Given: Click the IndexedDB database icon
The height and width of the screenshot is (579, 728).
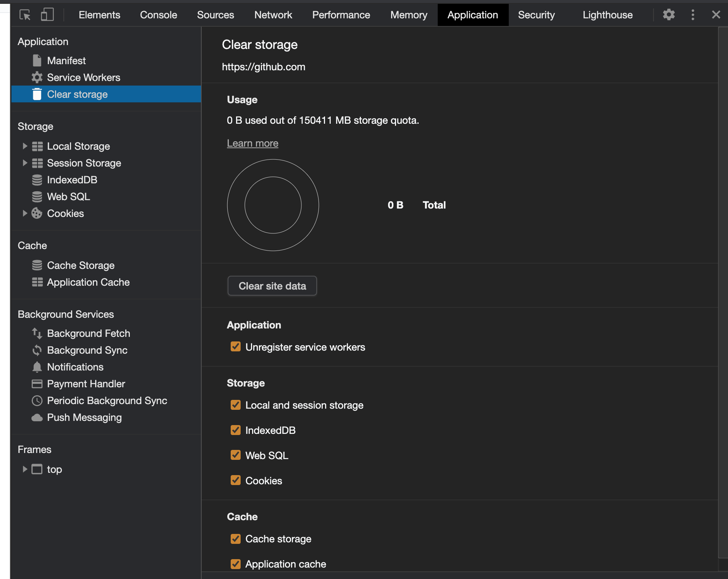Looking at the screenshot, I should (x=37, y=180).
